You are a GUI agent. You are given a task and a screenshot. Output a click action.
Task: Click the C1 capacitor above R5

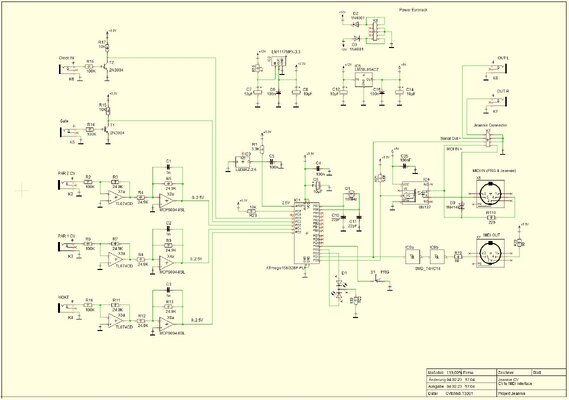168,167
